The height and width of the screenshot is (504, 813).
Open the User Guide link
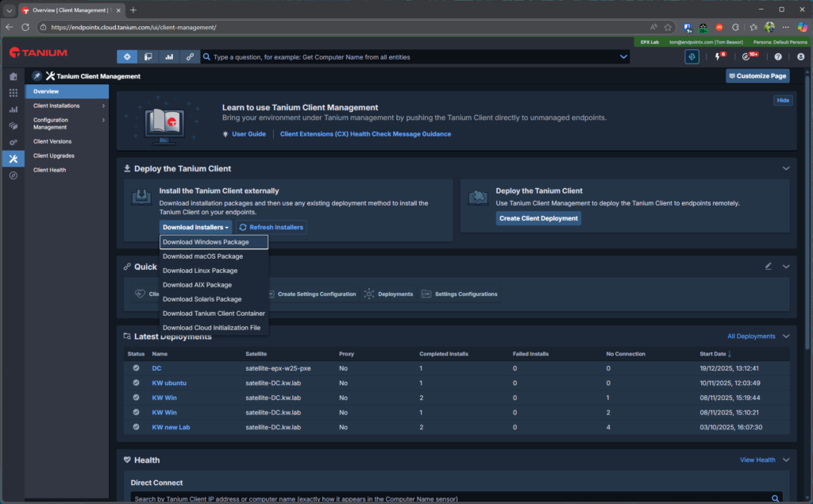(x=249, y=134)
